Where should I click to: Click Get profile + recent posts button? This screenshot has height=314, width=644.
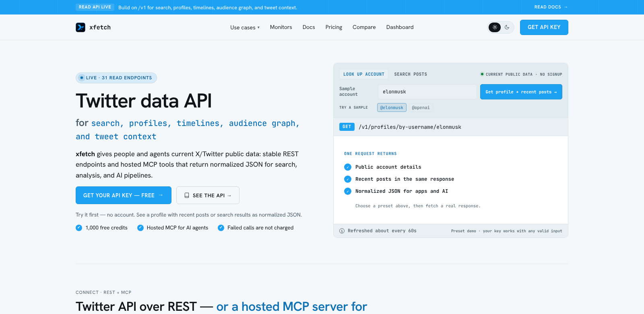[521, 92]
